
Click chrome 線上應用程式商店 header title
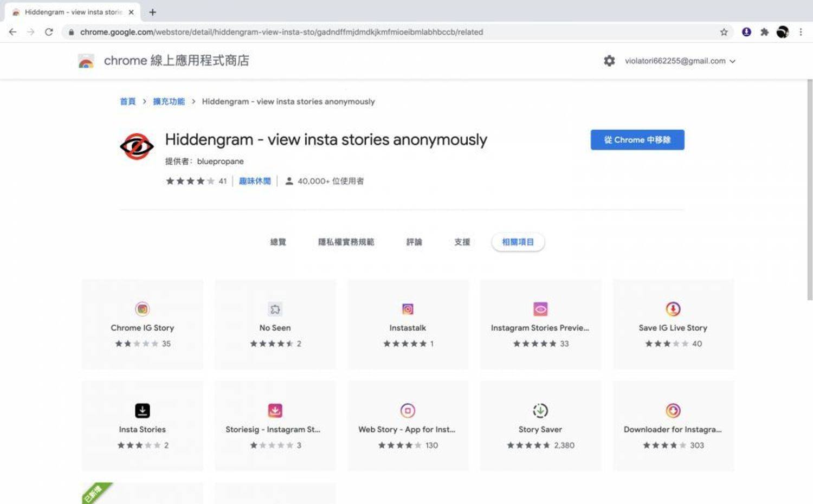click(176, 61)
